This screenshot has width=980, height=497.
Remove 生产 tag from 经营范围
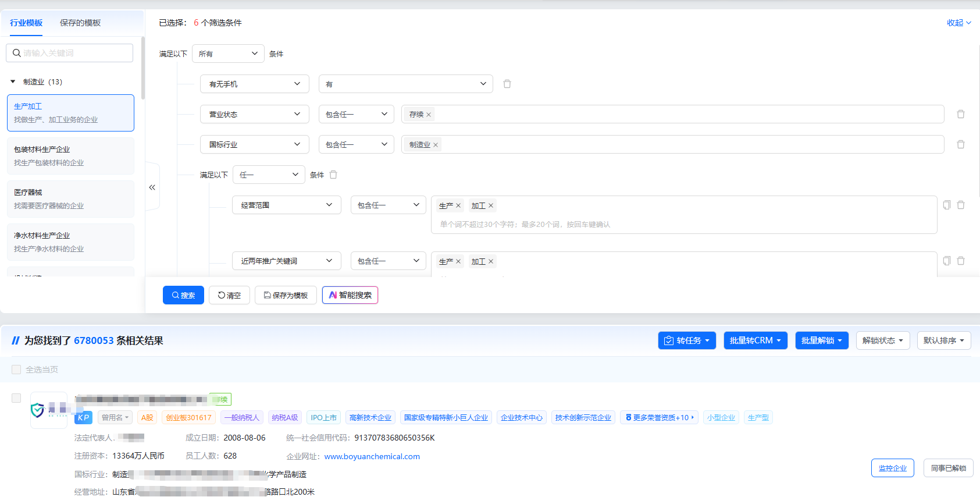point(458,205)
